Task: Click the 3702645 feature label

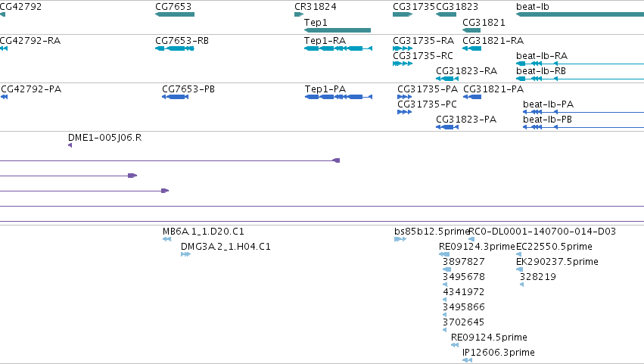Action: [464, 322]
